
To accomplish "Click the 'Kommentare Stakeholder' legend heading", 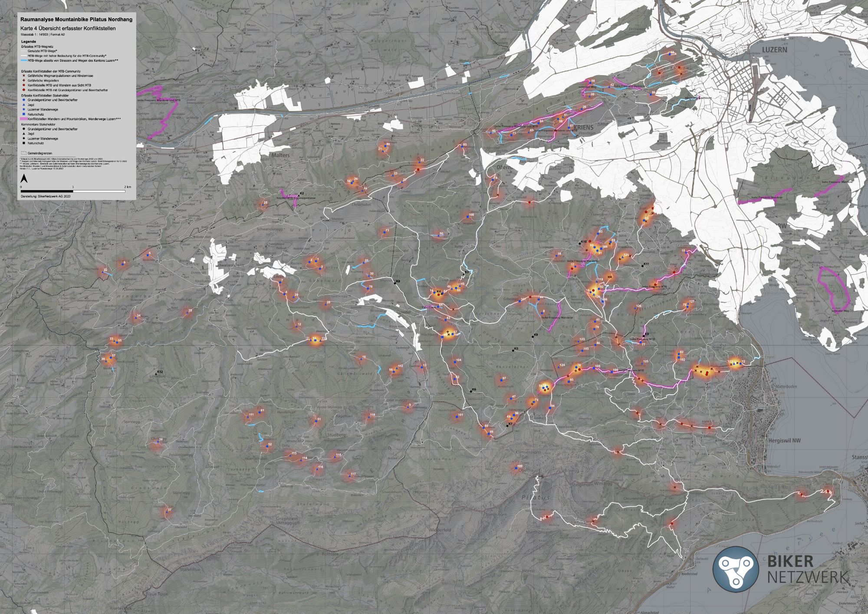I will tap(38, 124).
